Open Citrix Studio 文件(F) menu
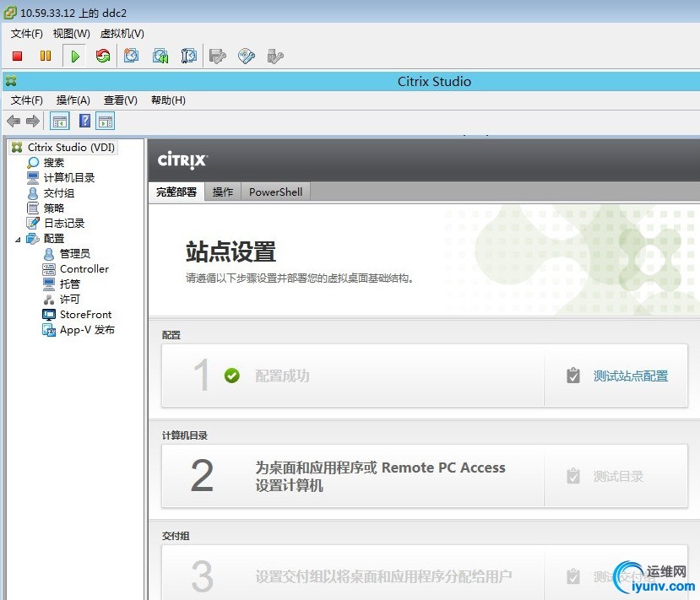Viewport: 700px width, 600px height. (27, 100)
